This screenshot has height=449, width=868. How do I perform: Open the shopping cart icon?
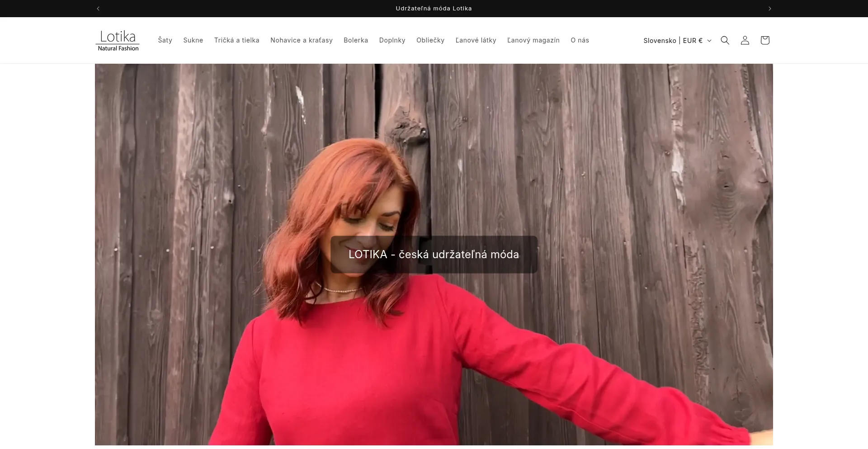764,40
